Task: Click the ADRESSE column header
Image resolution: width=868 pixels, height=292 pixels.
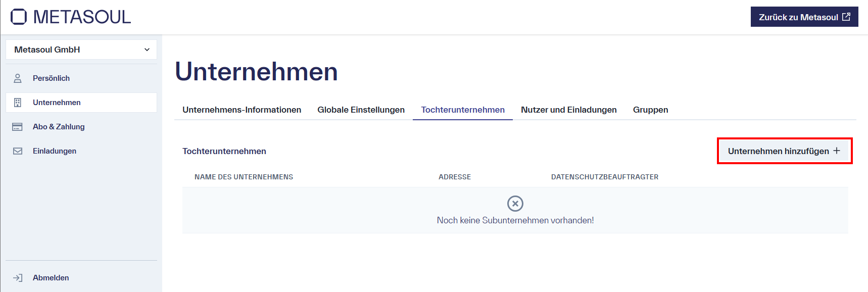Action: [x=455, y=177]
